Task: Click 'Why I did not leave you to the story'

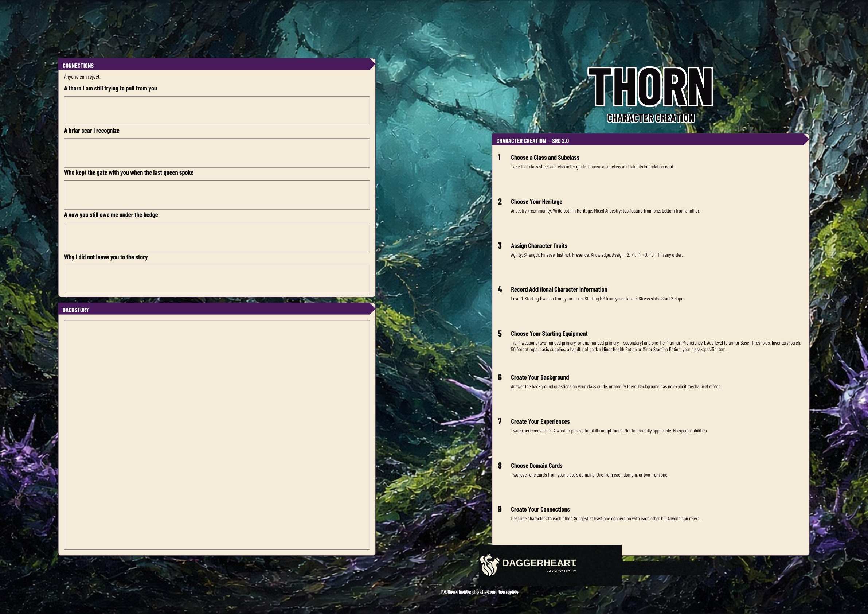Action: (106, 257)
